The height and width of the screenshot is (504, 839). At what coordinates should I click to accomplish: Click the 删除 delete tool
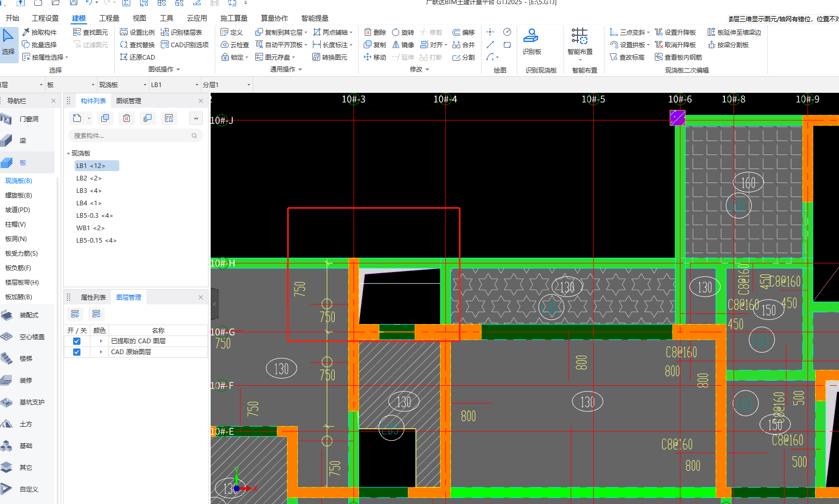pyautogui.click(x=375, y=32)
